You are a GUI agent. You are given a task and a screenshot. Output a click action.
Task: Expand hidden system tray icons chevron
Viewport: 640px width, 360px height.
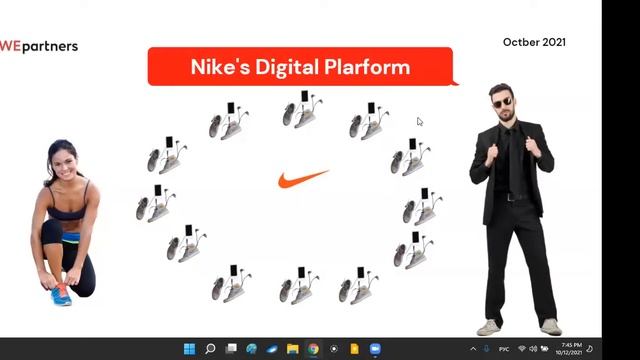[x=473, y=349]
